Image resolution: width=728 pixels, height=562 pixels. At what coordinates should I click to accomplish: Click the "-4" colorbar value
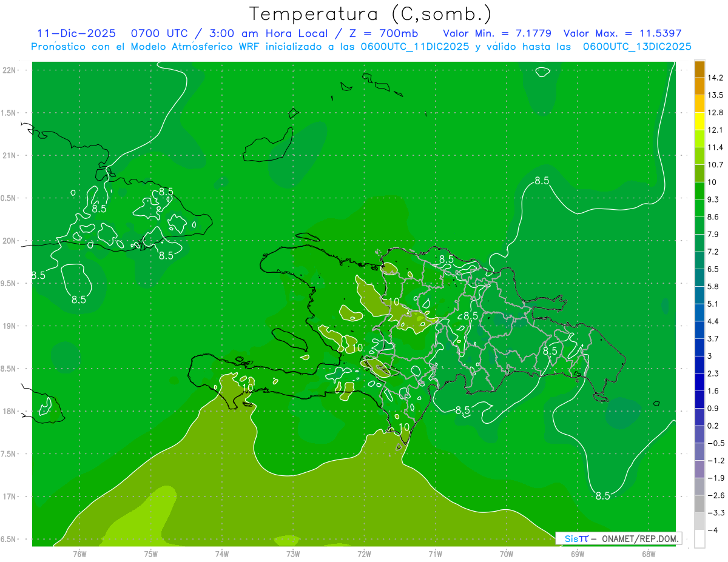coord(712,530)
